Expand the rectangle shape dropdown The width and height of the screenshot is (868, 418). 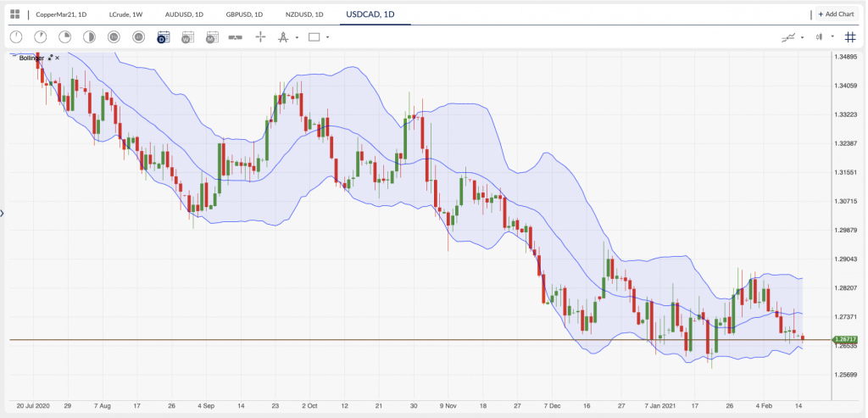click(328, 37)
